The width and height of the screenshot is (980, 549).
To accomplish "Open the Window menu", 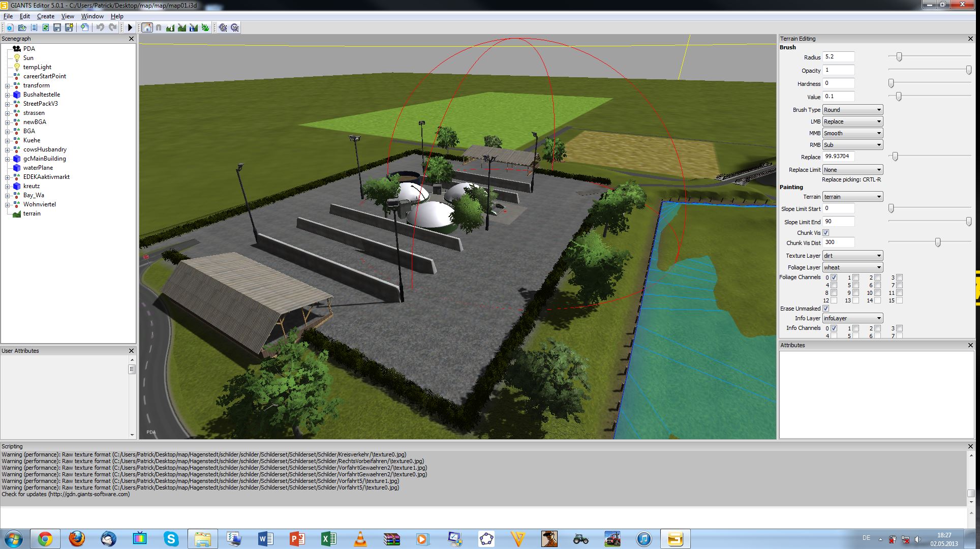I will [x=93, y=16].
